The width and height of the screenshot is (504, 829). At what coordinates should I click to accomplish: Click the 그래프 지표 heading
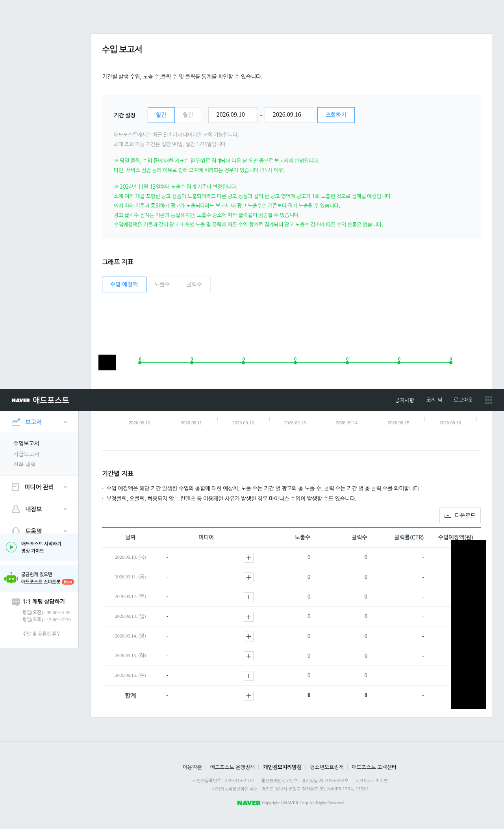(x=118, y=262)
